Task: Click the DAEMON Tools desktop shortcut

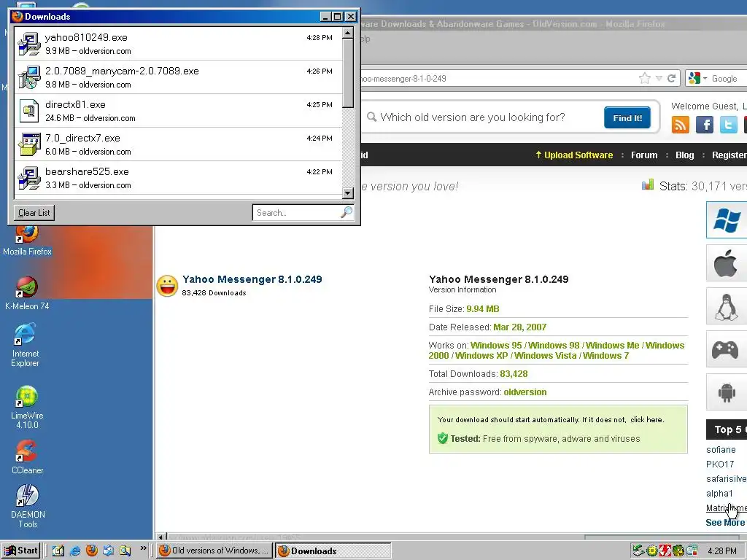Action: [28, 506]
